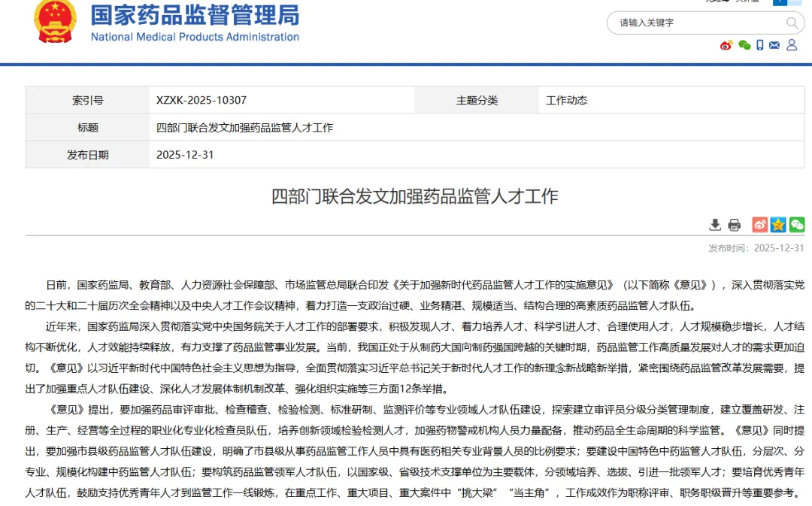Share article to WeChat green icon

796,224
